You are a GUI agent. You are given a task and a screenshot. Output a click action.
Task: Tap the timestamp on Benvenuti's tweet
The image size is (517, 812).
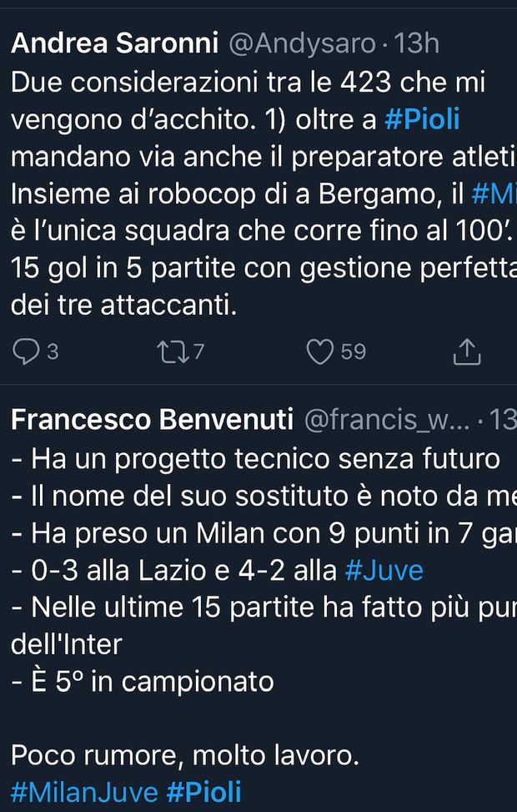coord(504,421)
